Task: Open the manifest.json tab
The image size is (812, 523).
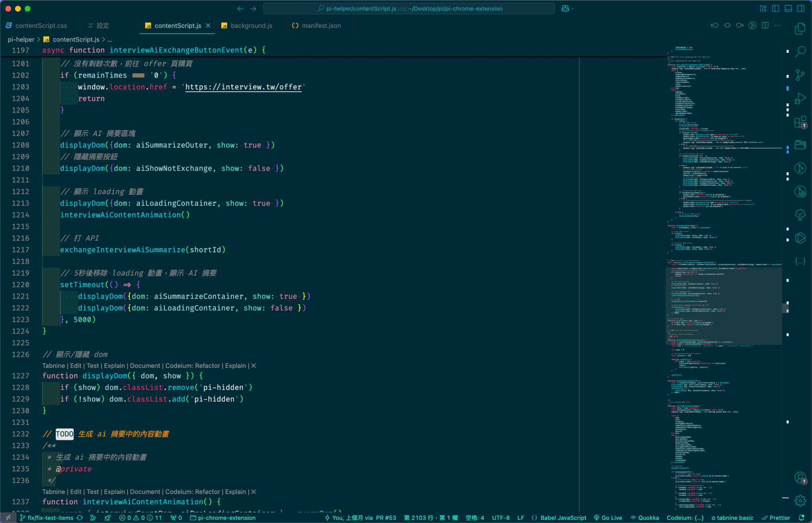Action: pos(321,25)
